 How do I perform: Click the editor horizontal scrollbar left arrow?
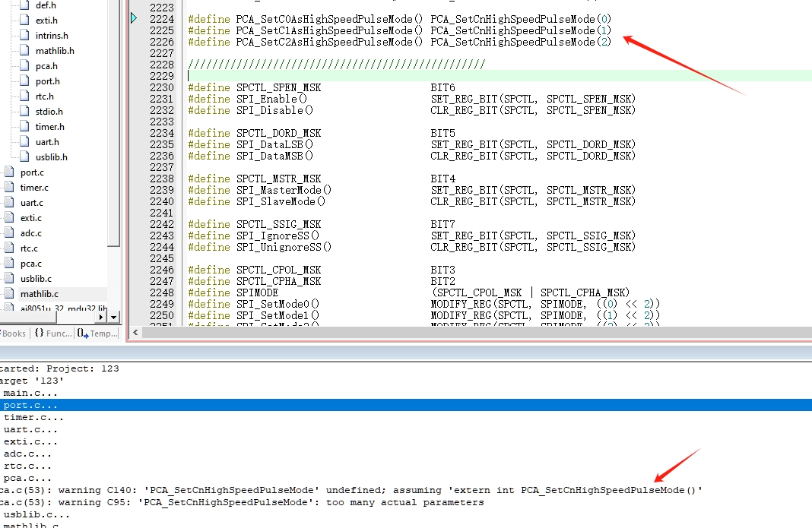(x=137, y=333)
